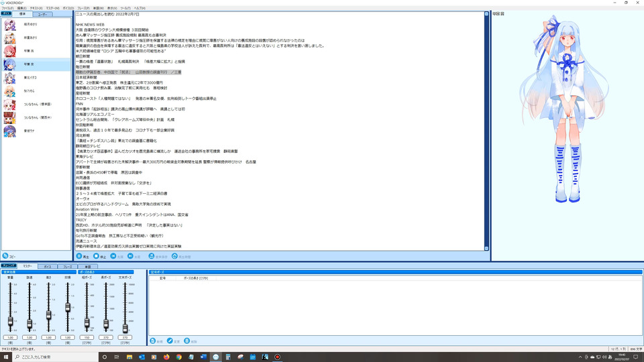The height and width of the screenshot is (362, 644).
Task: Adjust the 短ポーズ slider handle
Action: pos(87,322)
